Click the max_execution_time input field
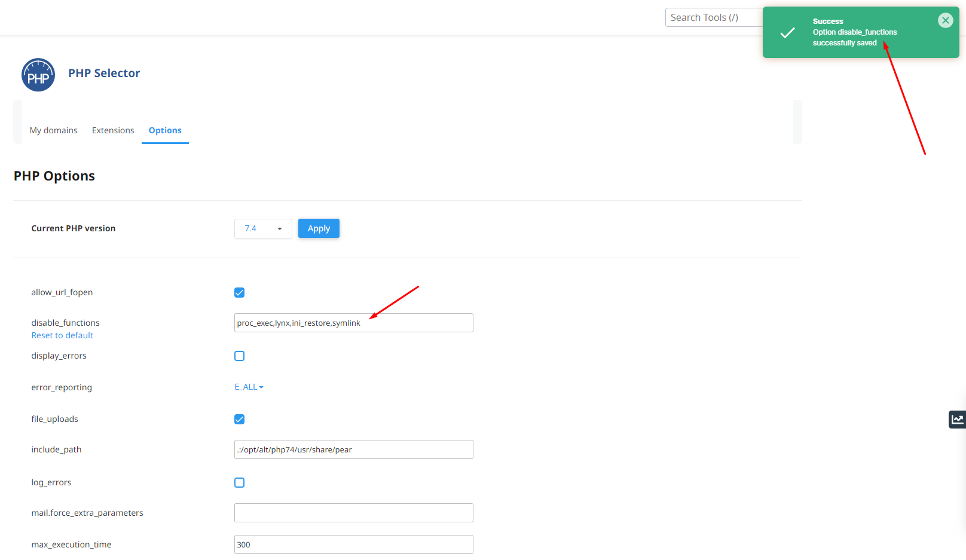Viewport: 966px width, 560px height. click(x=354, y=544)
